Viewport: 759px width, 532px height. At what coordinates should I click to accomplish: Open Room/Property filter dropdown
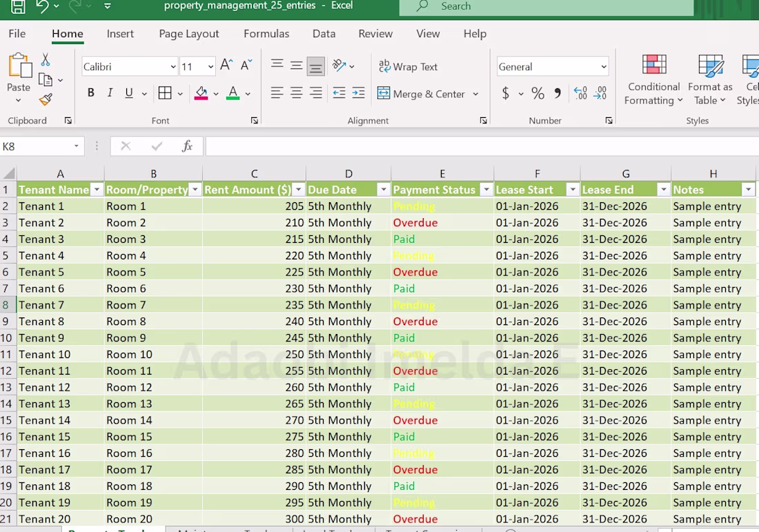coord(195,190)
